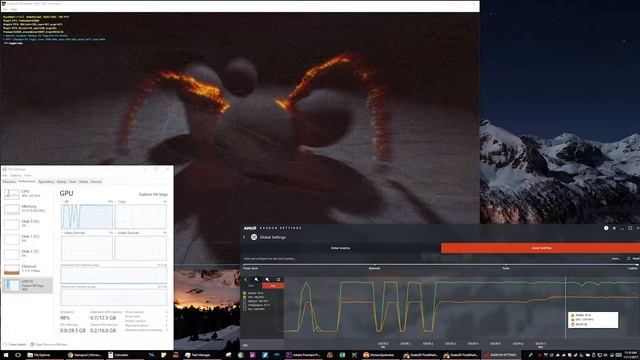Image resolution: width=640 pixels, height=360 pixels.
Task: Select Ethernet in Task Manager sidebar
Action: (x=27, y=269)
